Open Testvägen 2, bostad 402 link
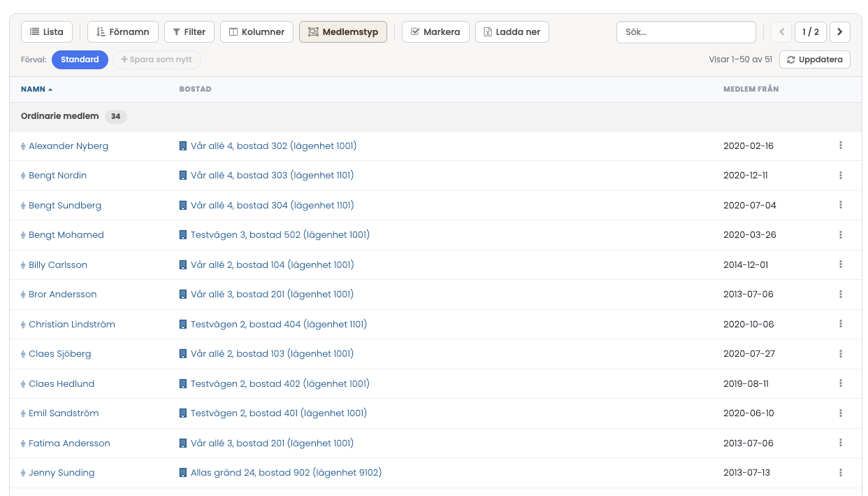Screen dimensions: 868x496 (x=280, y=384)
